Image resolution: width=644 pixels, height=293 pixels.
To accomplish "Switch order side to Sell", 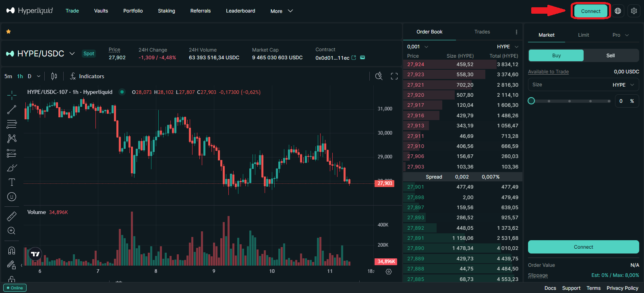I will click(x=611, y=56).
